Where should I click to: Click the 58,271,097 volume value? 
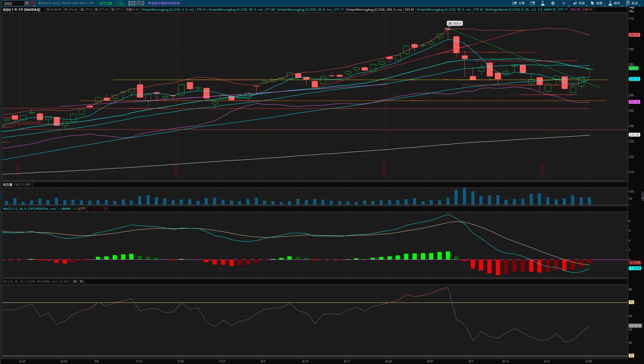pos(23,185)
